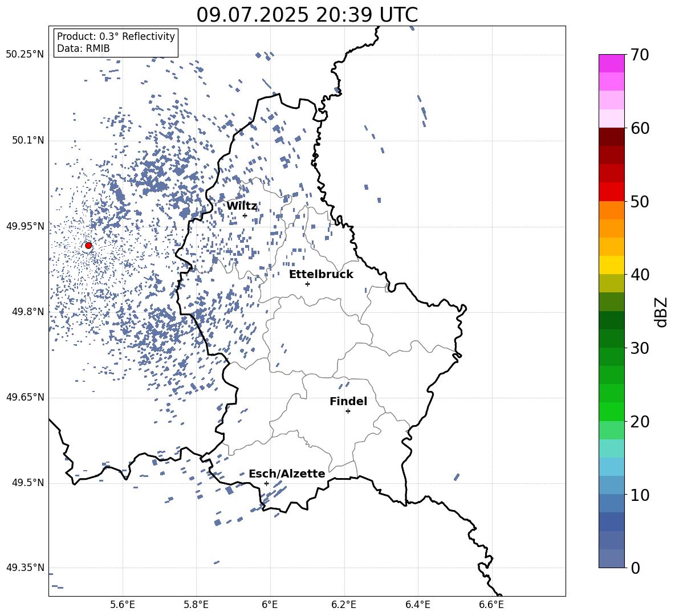
Task: Click the Findel city label
Action: point(348,401)
